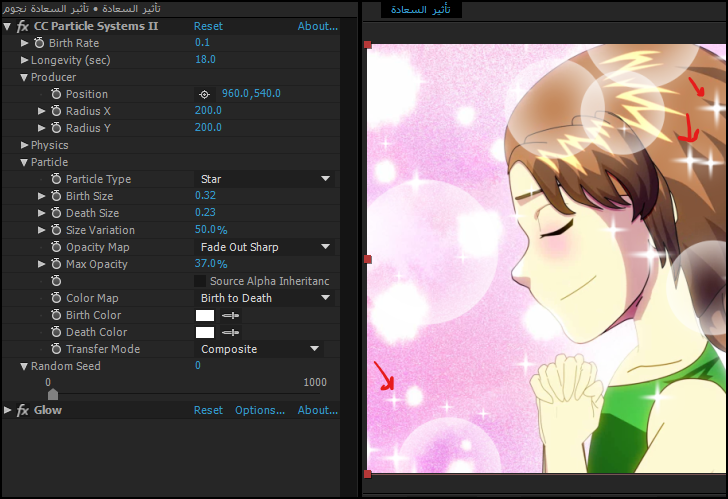The image size is (728, 499).
Task: Toggle Position stopwatch icon
Action: 56,94
